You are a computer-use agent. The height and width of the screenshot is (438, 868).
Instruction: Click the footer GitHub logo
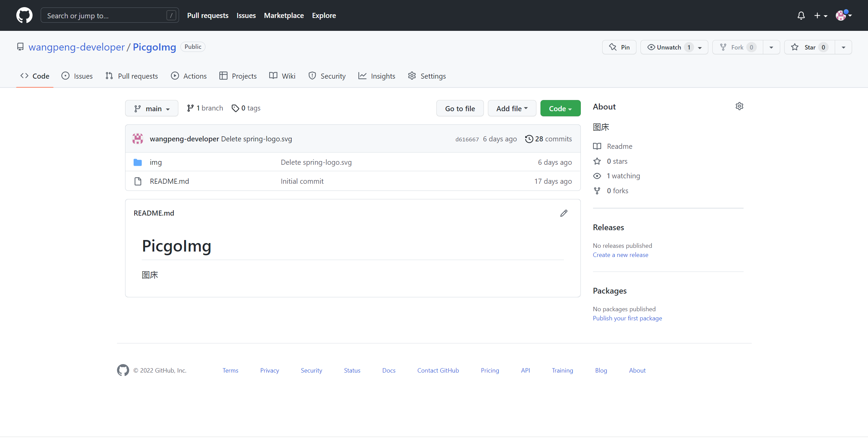click(x=123, y=370)
